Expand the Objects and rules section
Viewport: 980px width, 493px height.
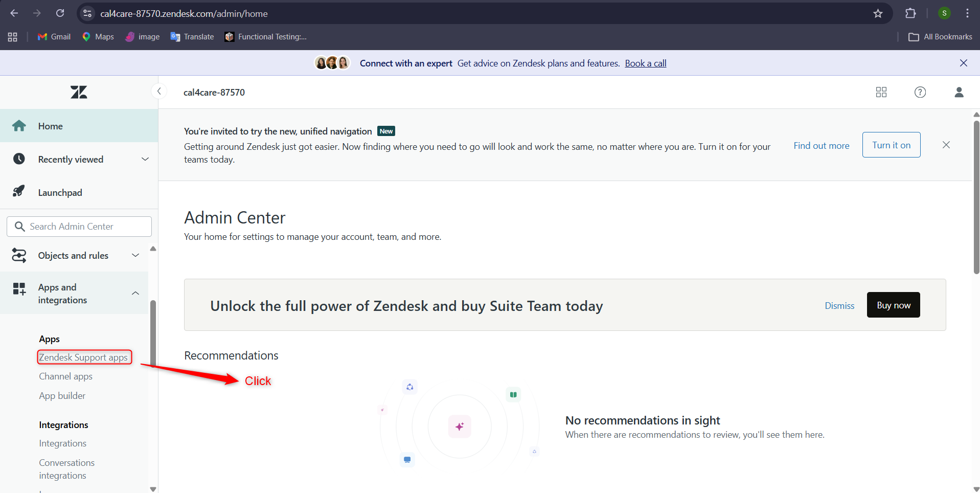(x=74, y=255)
